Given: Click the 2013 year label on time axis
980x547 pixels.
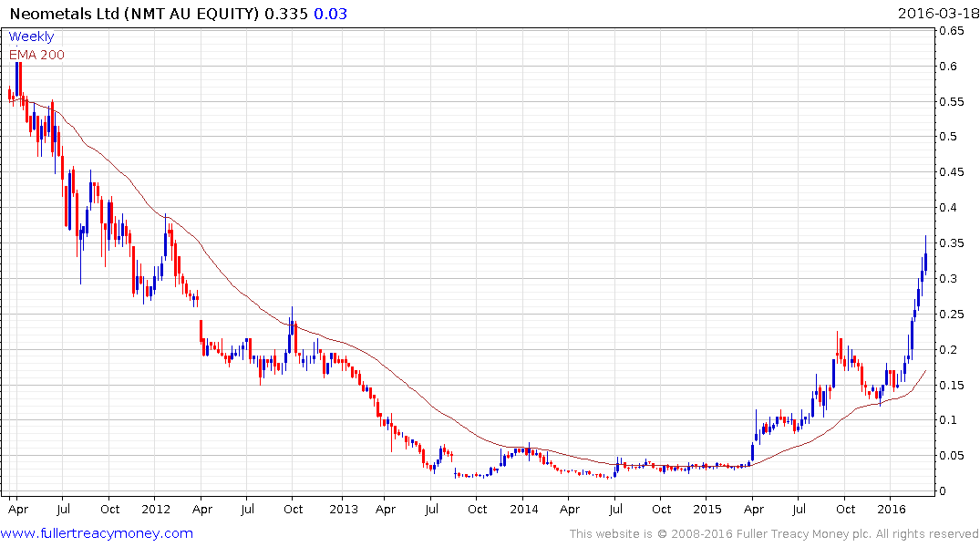Looking at the screenshot, I should 343,509.
